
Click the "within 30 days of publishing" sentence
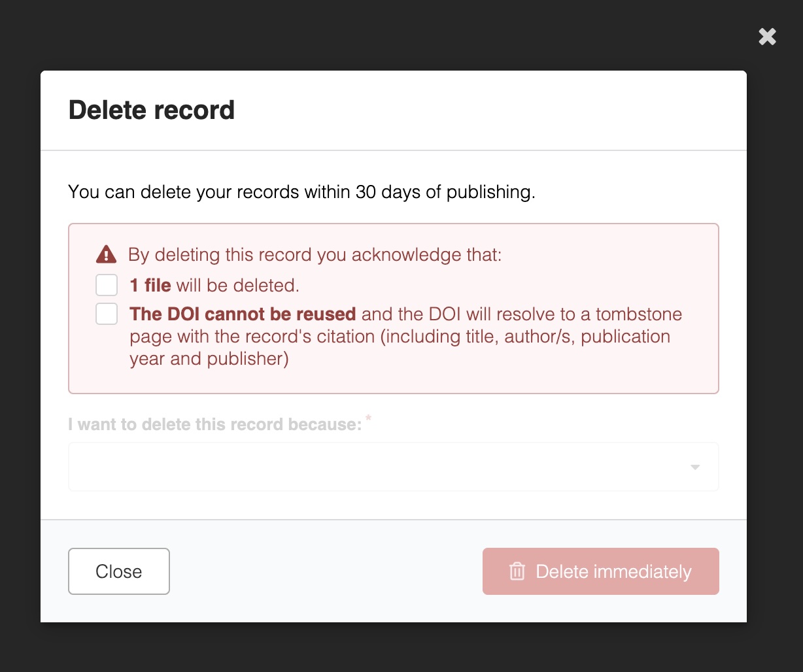coord(301,192)
